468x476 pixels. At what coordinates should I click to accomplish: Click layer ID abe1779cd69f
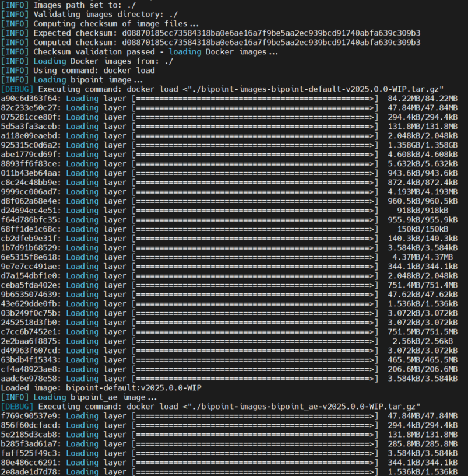pyautogui.click(x=29, y=155)
